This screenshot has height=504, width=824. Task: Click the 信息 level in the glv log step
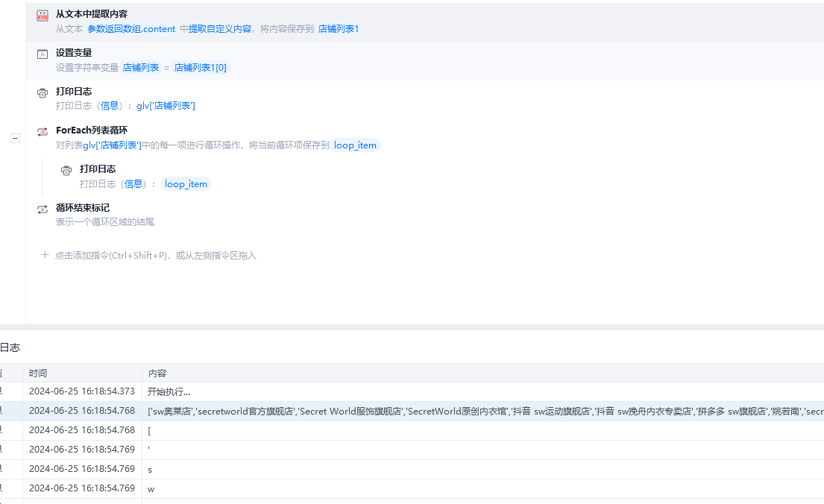(110, 106)
